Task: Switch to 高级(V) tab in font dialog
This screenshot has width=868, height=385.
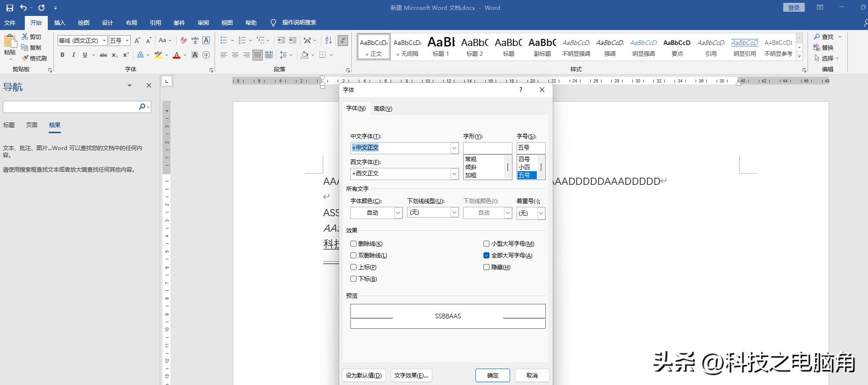Action: pyautogui.click(x=383, y=108)
